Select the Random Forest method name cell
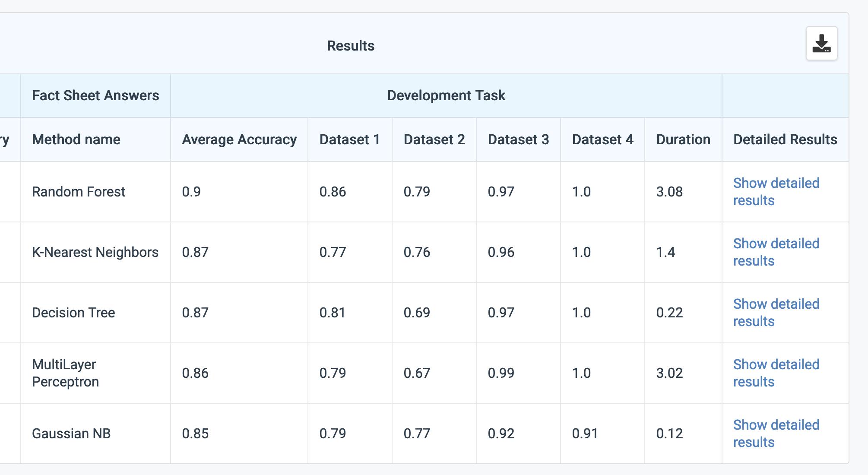Viewport: 868px width, 475px height. pyautogui.click(x=79, y=192)
